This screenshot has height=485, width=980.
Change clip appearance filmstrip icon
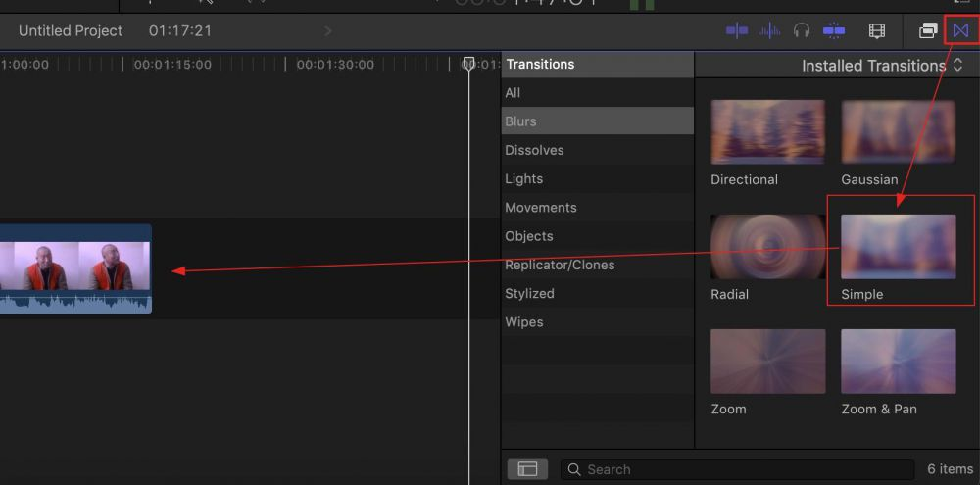click(877, 30)
